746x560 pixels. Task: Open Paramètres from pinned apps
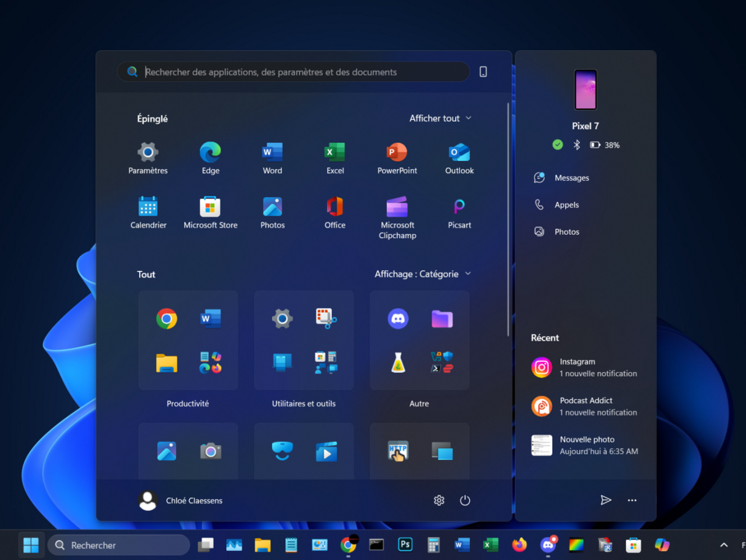[148, 158]
